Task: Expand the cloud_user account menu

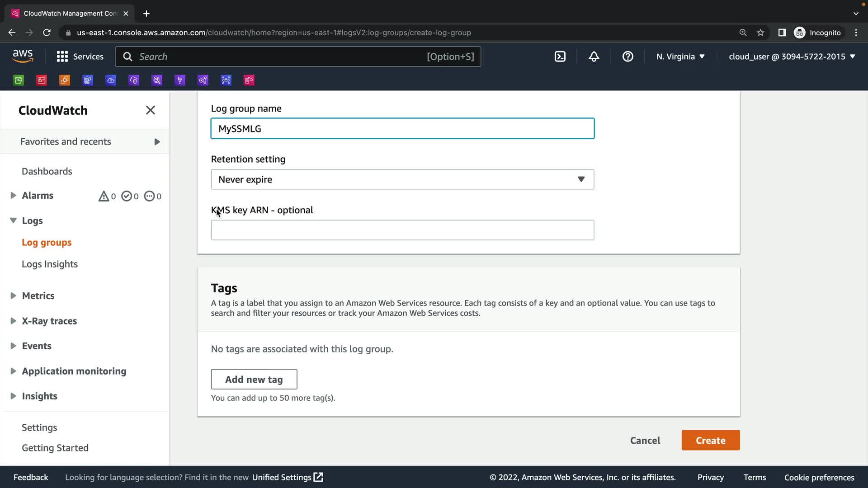Action: [792, 56]
